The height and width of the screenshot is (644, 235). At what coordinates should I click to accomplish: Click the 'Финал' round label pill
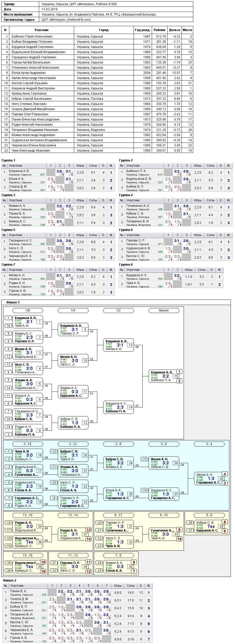[x=164, y=310]
